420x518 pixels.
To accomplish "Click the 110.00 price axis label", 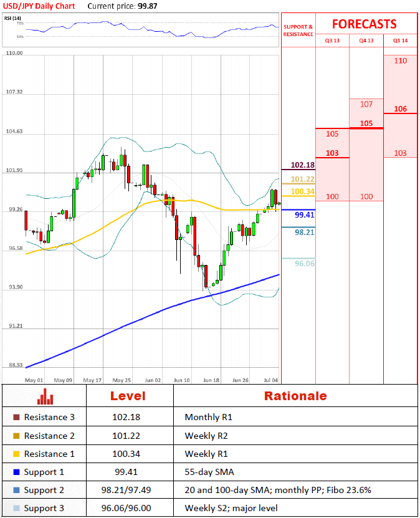I will point(14,53).
